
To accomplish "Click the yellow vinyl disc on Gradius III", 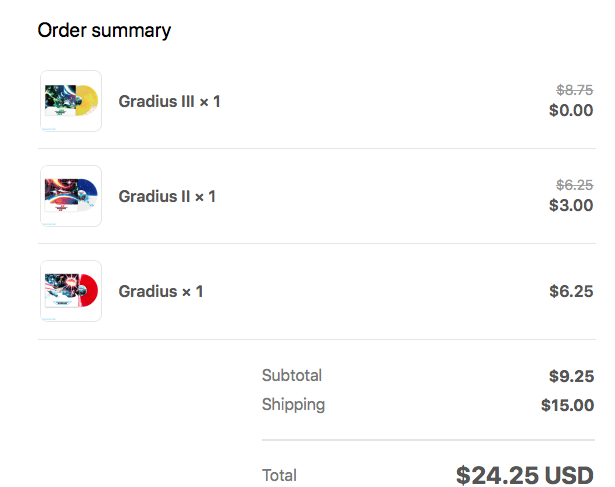I will pyautogui.click(x=86, y=97).
